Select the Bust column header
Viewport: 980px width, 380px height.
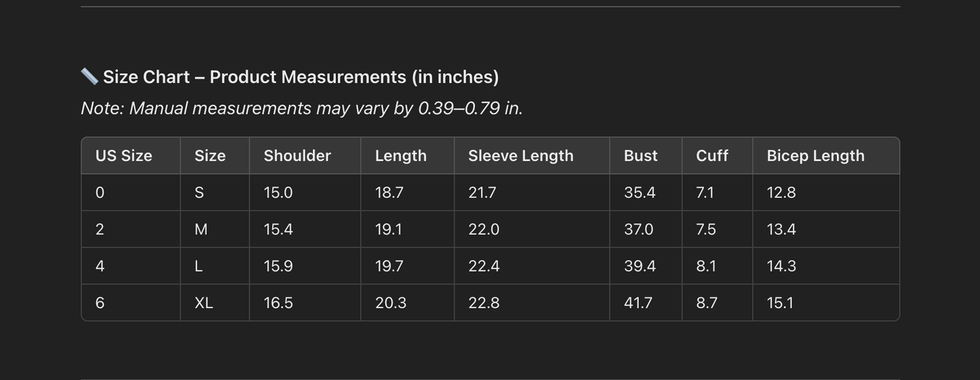pyautogui.click(x=640, y=155)
